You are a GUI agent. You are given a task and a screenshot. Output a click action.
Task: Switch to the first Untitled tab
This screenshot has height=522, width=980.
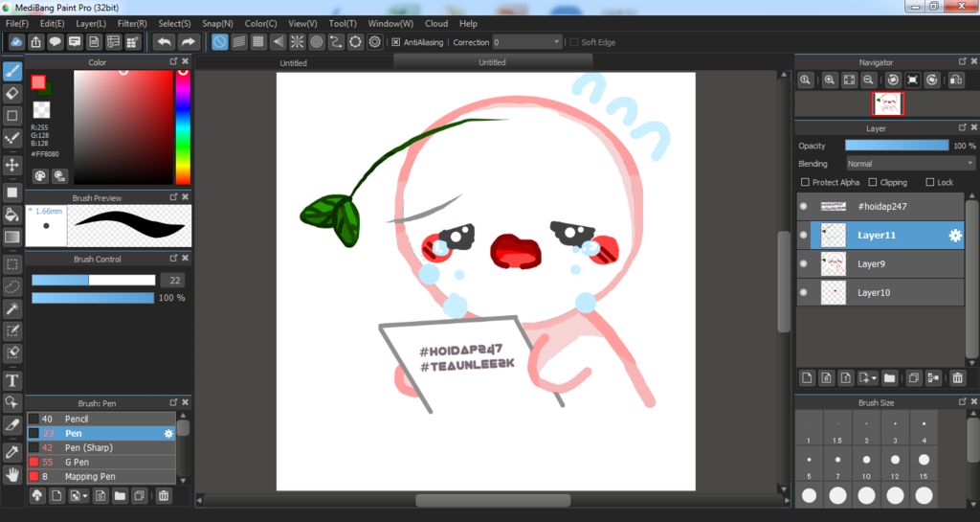[294, 62]
